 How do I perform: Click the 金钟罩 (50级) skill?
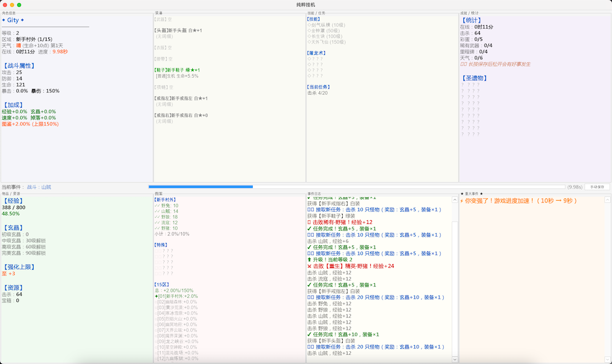click(324, 31)
